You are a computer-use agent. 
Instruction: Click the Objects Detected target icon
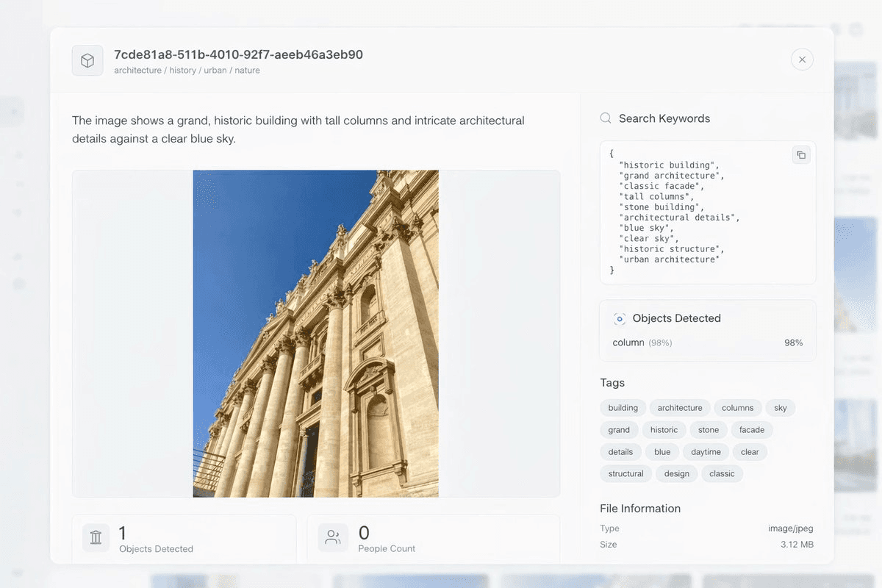tap(620, 318)
